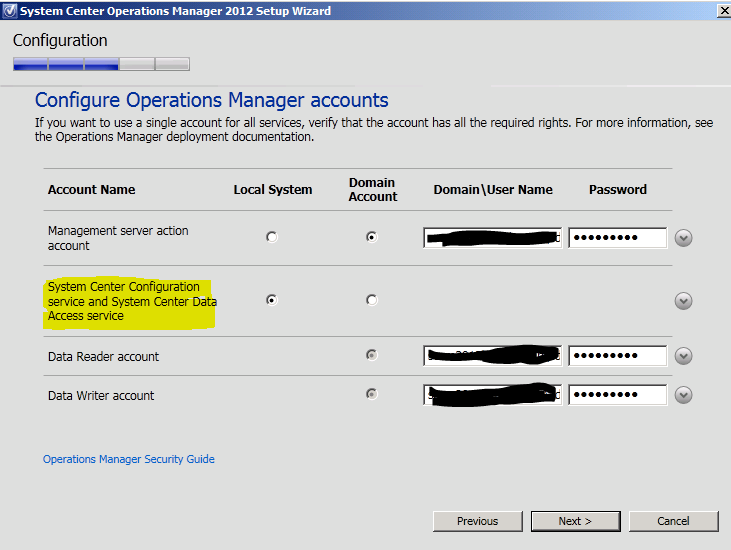
Task: Click the 'Data Writer account' label
Action: point(101,396)
